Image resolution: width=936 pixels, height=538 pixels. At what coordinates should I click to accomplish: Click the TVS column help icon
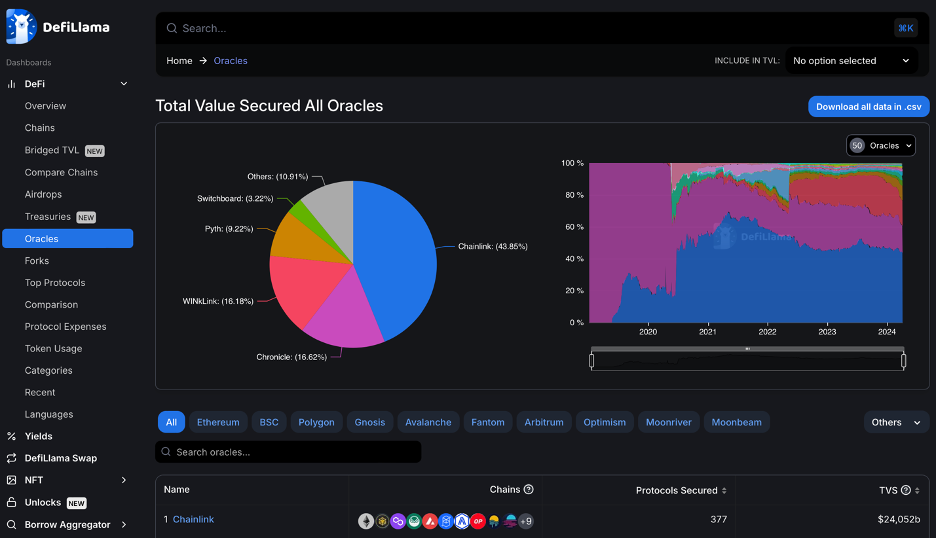[x=906, y=490]
